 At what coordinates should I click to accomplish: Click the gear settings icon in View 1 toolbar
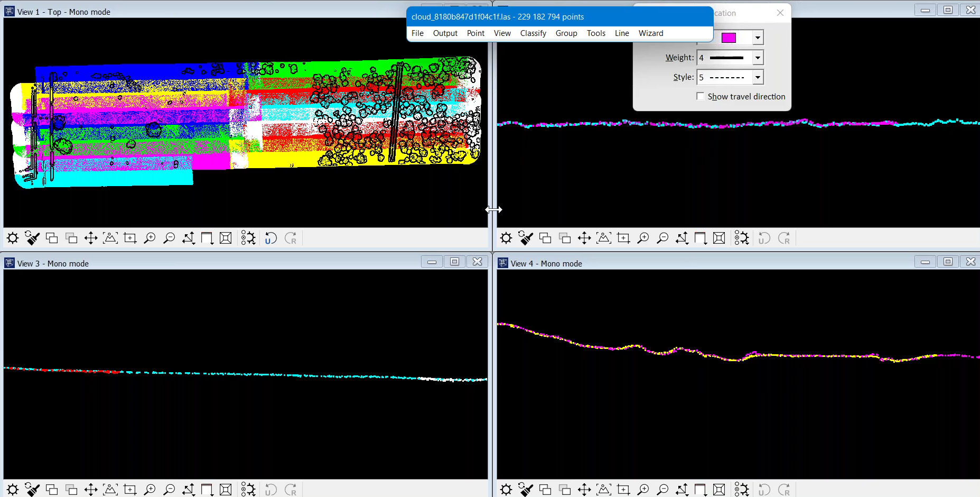(13, 238)
